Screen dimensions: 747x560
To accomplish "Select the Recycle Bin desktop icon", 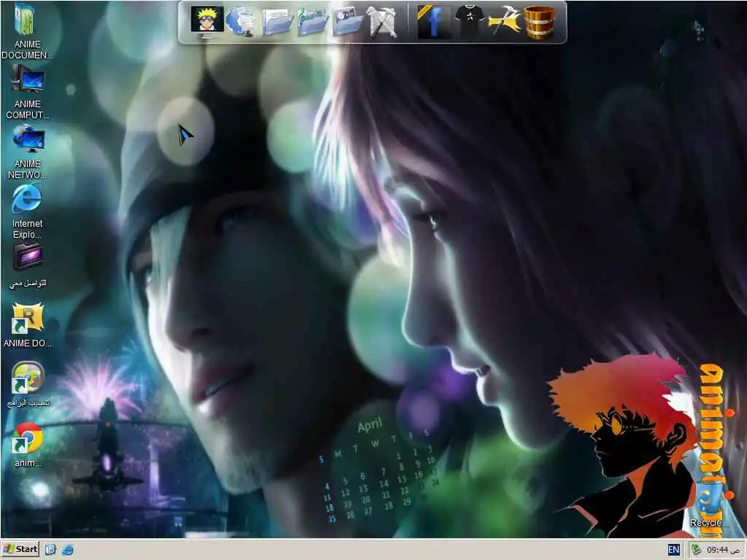I will 710,505.
